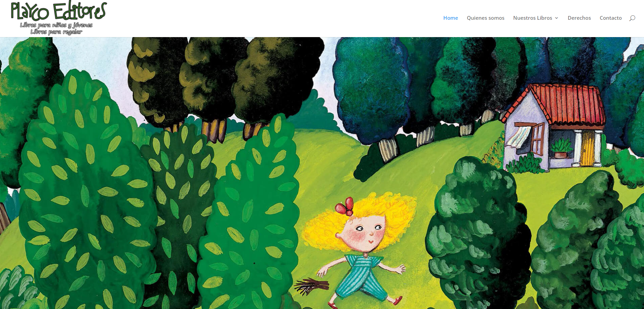Open the Quienes somos page
Image resolution: width=644 pixels, height=309 pixels.
click(485, 18)
